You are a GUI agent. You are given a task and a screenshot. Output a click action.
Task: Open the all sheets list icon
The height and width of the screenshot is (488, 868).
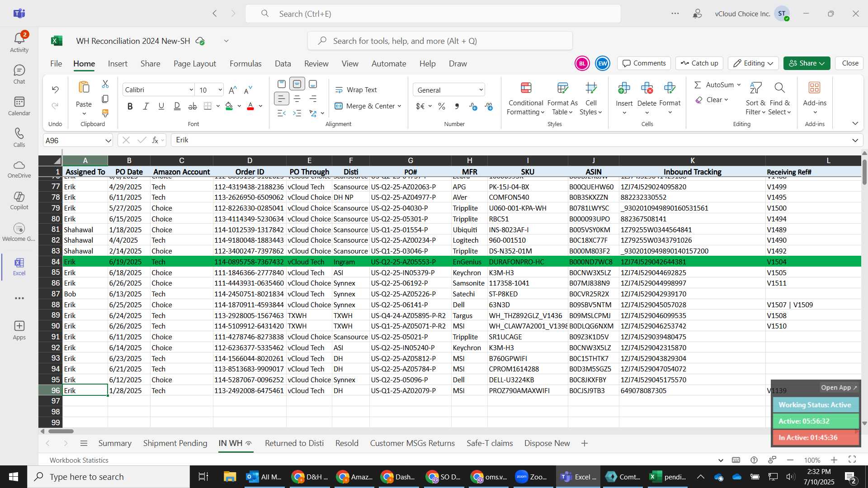[x=84, y=443]
